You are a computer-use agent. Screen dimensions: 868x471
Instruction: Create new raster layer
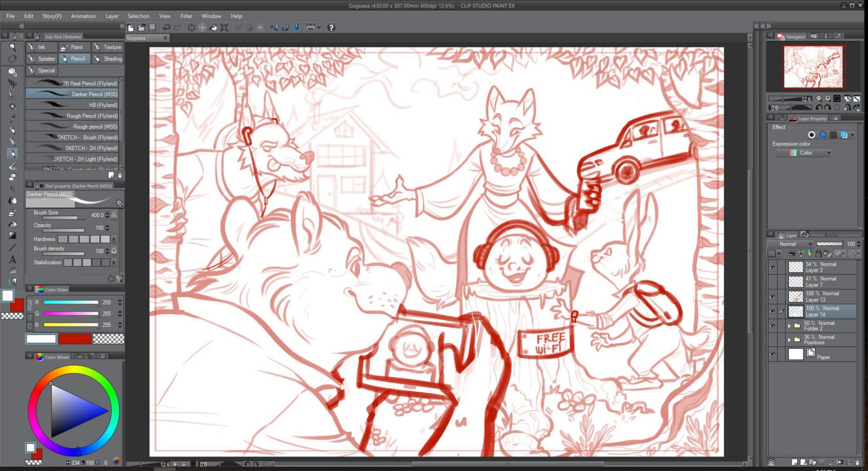coord(795,462)
